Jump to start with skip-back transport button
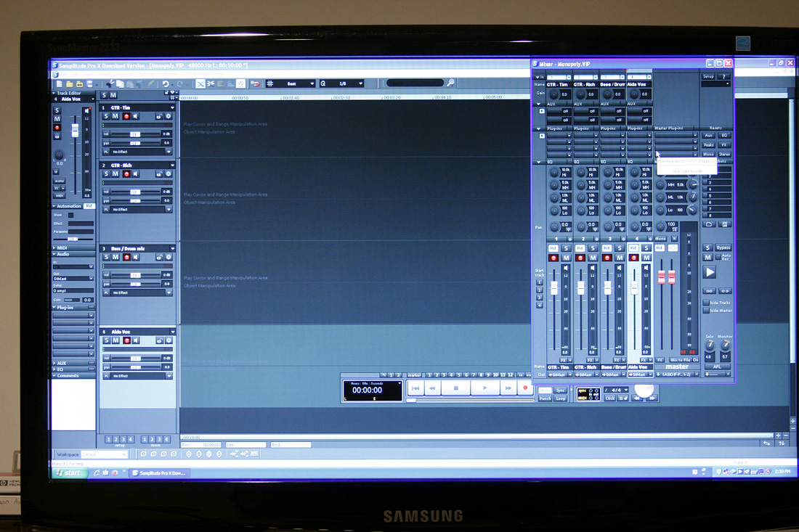 point(415,388)
